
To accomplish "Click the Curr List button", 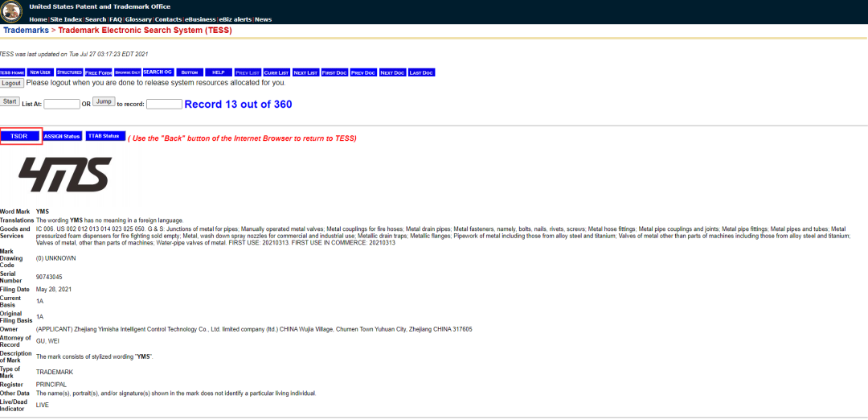I will pos(276,72).
